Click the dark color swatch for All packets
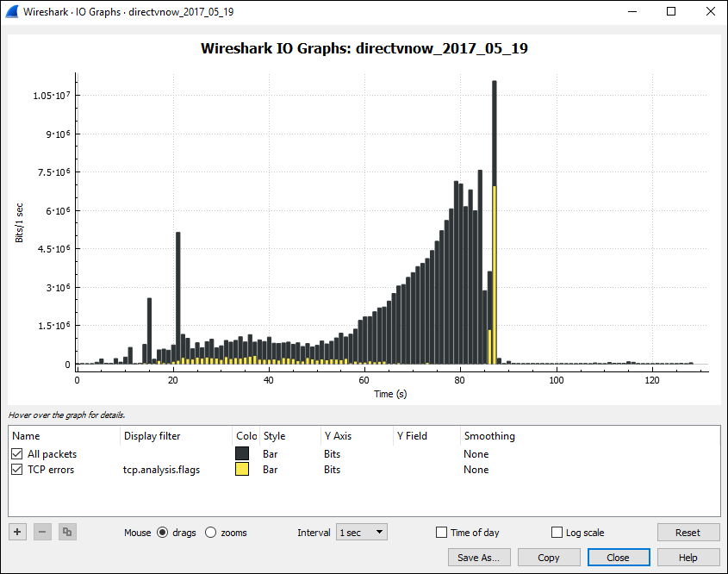Screen dimensions: 728x574 coord(242,453)
